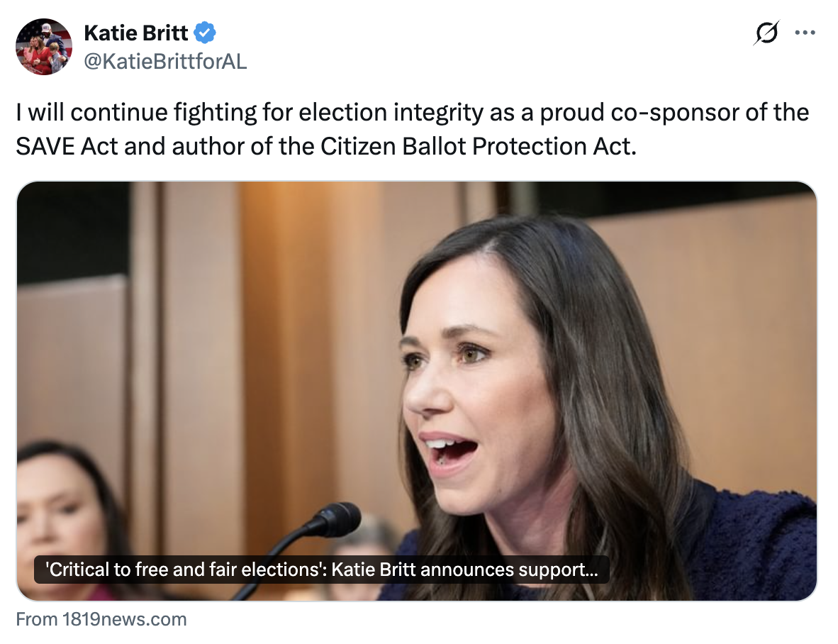Viewport: 838px width, 644px height.
Task: Follow the 'From 1819news.com' source link
Action: tap(101, 619)
